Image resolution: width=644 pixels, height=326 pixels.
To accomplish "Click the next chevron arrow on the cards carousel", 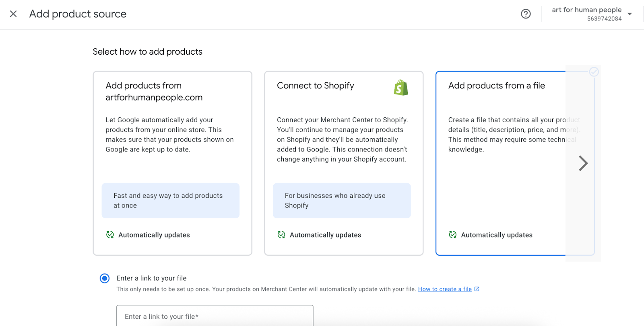I will [x=583, y=163].
